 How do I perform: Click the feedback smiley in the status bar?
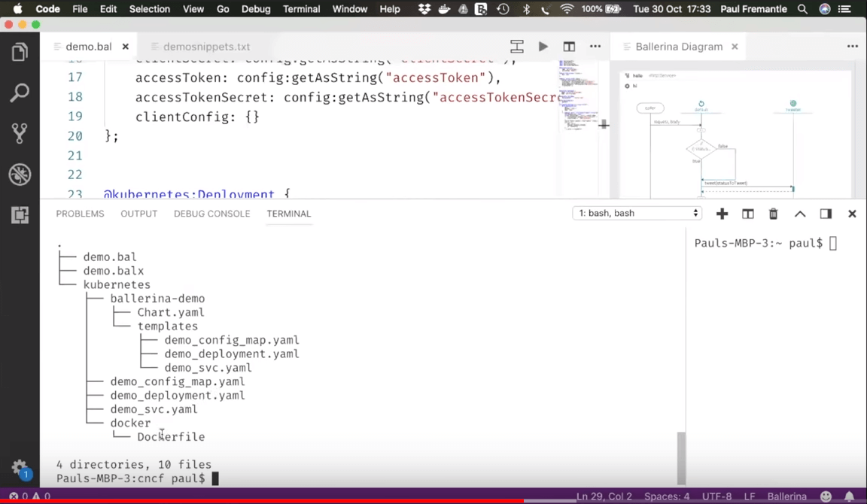pos(826,496)
